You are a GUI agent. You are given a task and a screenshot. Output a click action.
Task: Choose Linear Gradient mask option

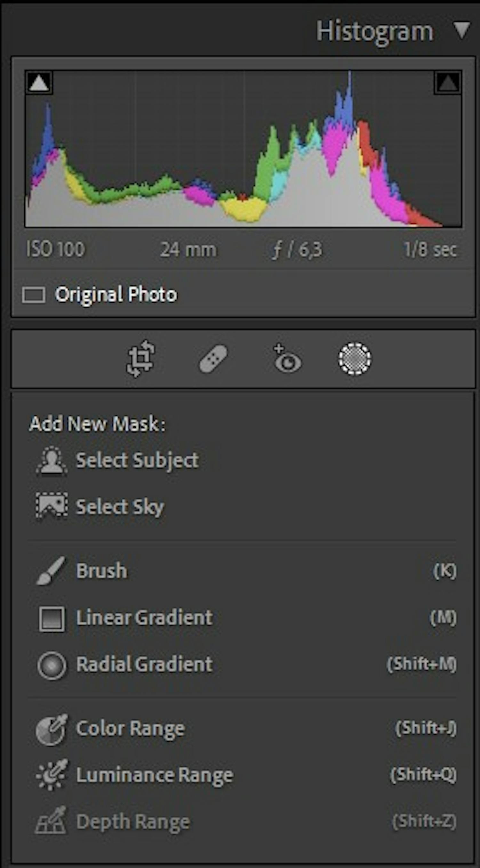pos(144,618)
